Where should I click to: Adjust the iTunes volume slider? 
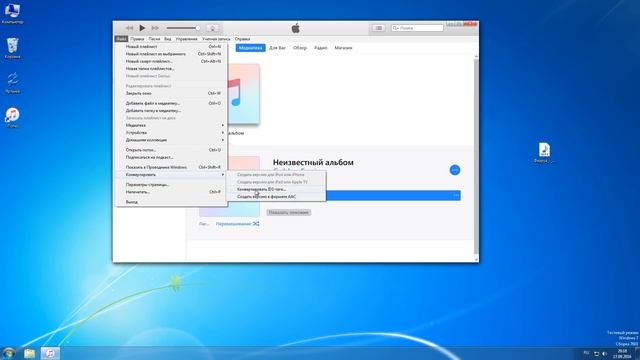[x=183, y=28]
